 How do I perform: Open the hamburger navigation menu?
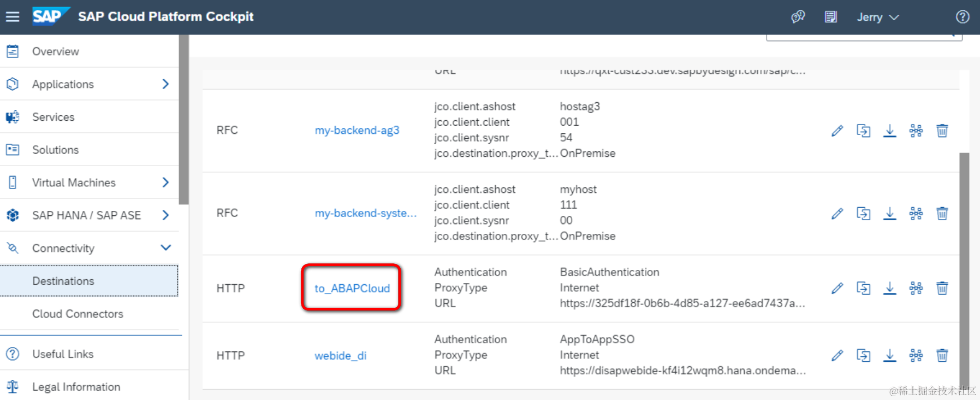point(13,17)
